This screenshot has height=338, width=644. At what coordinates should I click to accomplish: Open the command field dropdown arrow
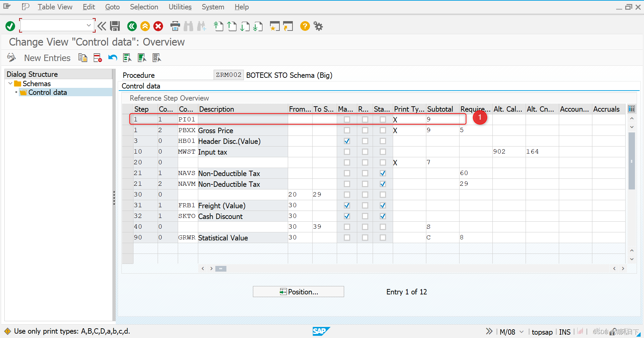89,25
